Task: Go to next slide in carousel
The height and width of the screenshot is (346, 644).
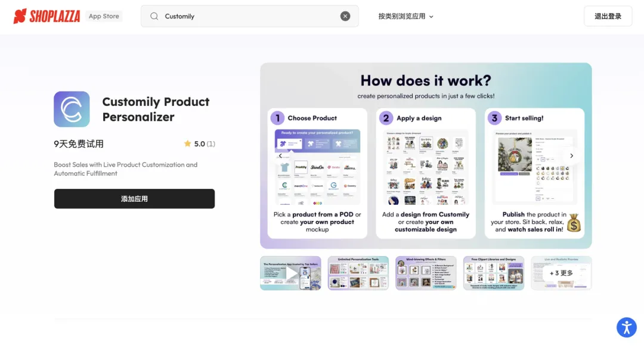Action: click(x=571, y=156)
